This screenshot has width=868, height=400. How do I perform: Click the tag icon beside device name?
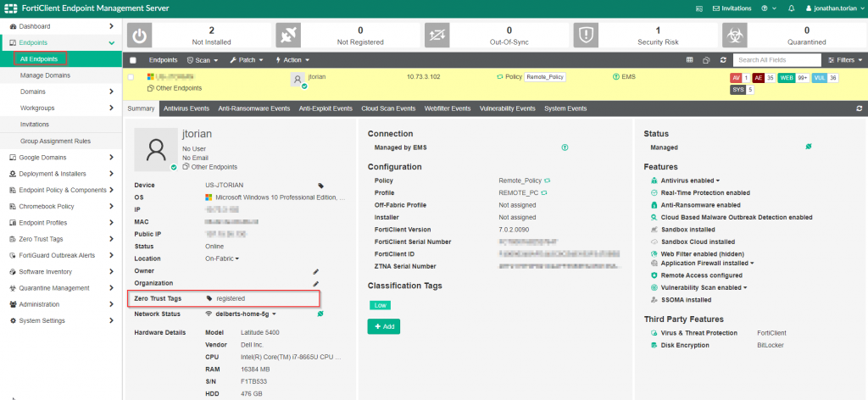coord(320,185)
